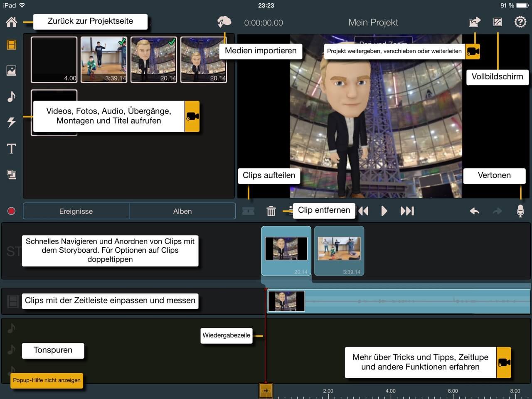Screen dimensions: 532x399
Task: Open the photos library icon
Action: tap(12, 70)
